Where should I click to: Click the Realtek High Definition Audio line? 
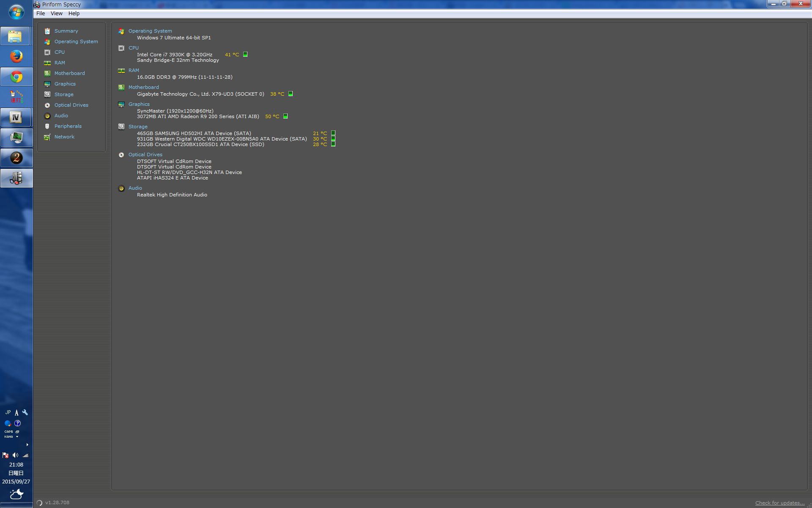[x=172, y=195]
